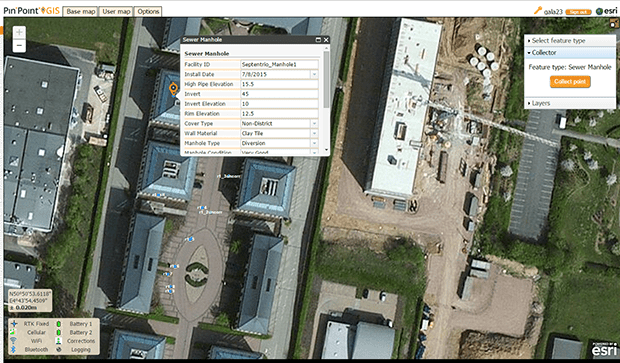Image resolution: width=620 pixels, height=363 pixels.
Task: Zoom in with the plus button
Action: 19,33
